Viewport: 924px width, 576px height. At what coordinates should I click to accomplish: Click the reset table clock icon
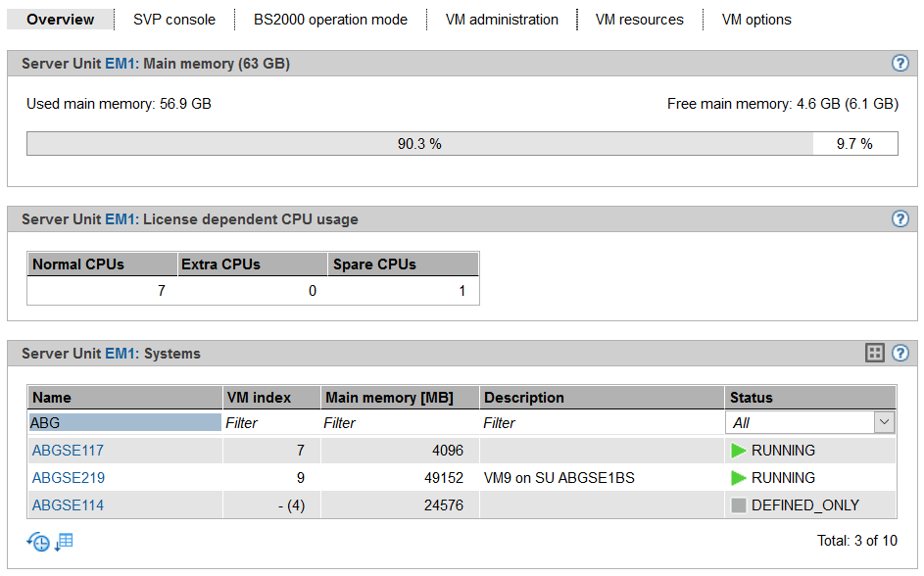point(38,542)
